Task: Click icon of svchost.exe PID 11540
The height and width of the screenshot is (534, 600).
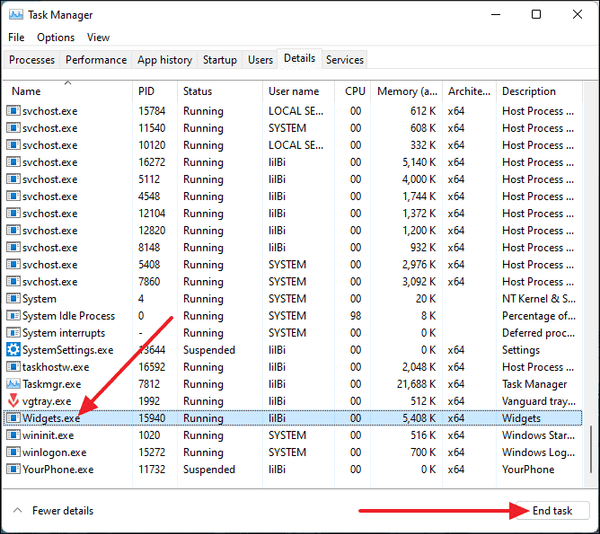Action: (x=13, y=128)
